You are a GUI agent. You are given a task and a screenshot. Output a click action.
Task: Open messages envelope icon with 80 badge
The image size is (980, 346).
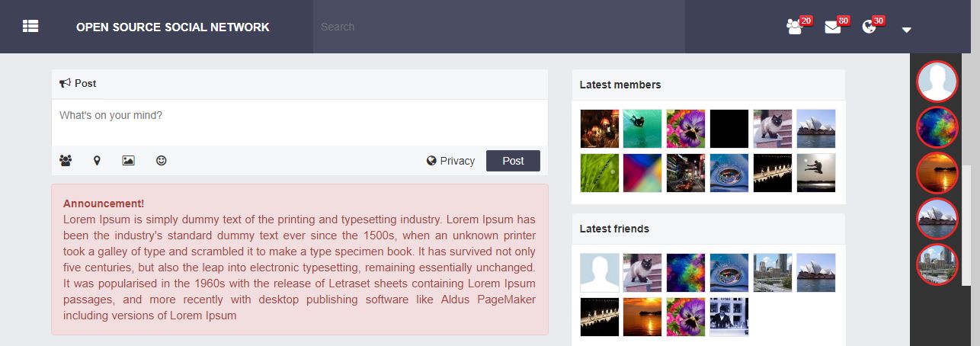[832, 27]
